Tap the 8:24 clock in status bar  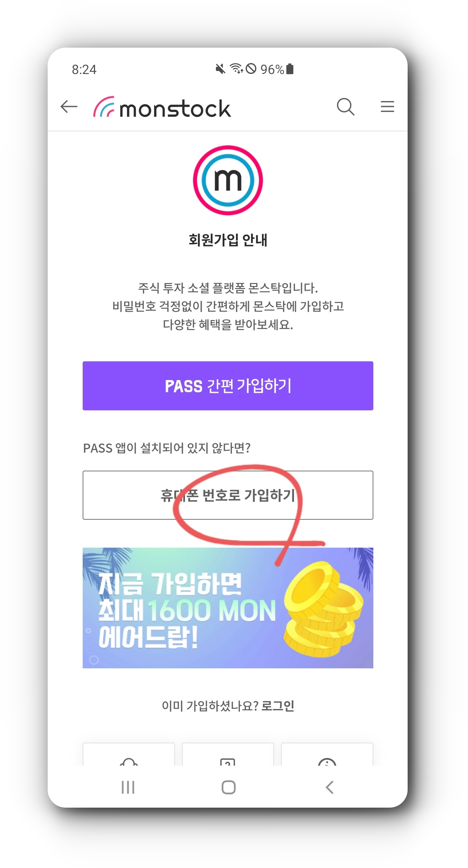coord(84,69)
